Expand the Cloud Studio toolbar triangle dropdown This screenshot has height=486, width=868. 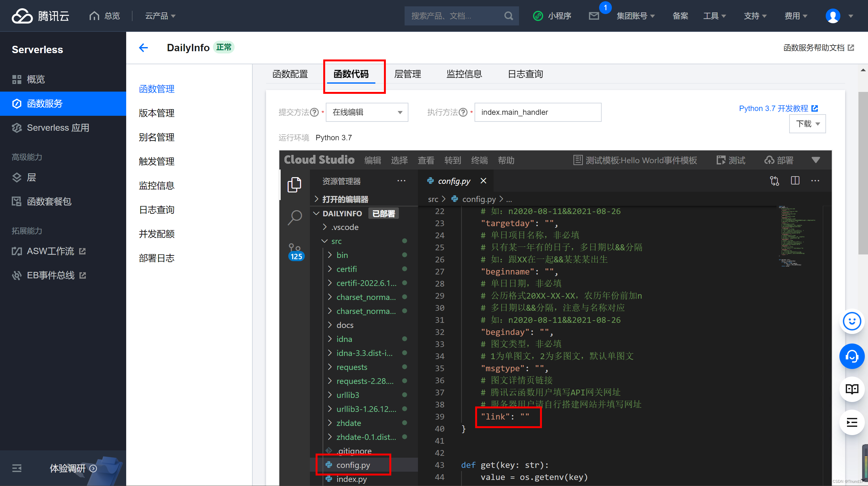[x=816, y=160]
